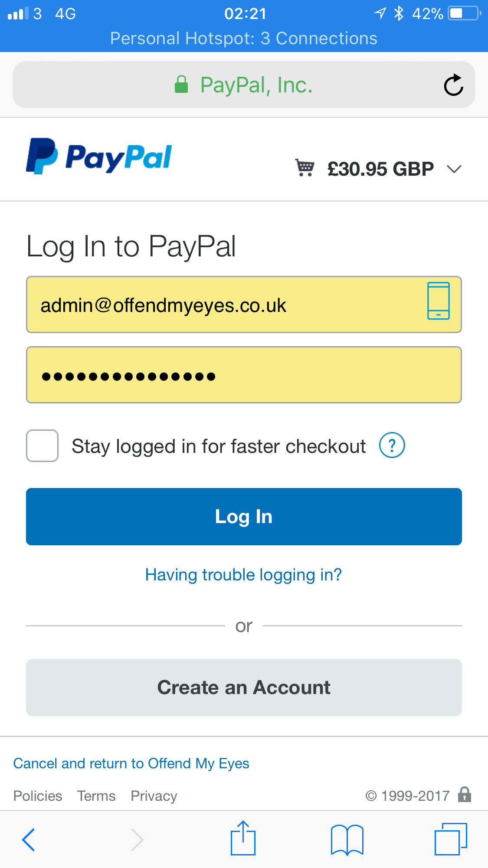
Task: Go back with Safari's back arrow
Action: (28, 839)
